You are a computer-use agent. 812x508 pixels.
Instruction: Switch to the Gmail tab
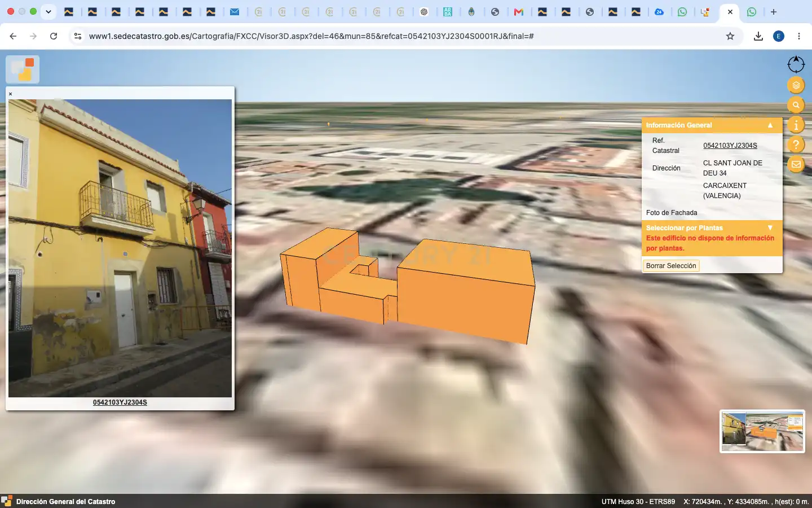click(519, 12)
